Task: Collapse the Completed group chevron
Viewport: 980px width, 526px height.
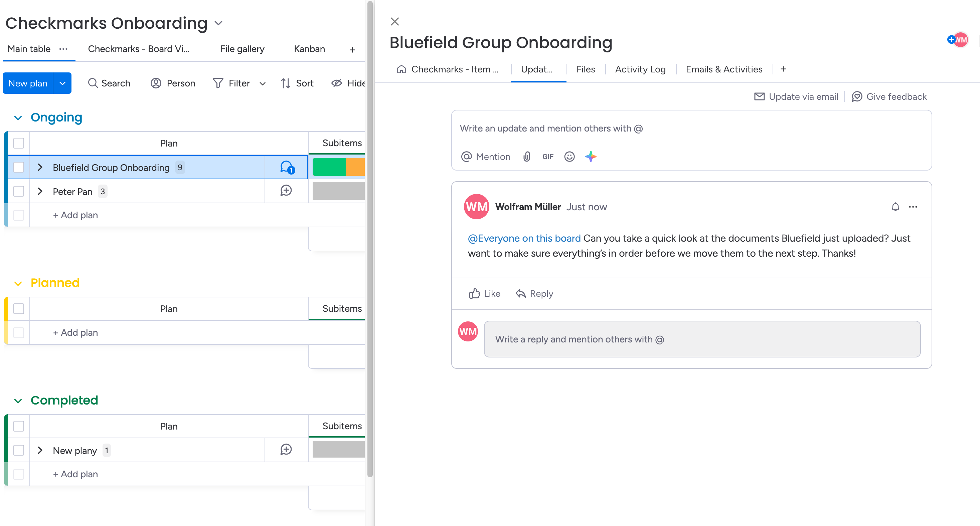Action: (18, 401)
